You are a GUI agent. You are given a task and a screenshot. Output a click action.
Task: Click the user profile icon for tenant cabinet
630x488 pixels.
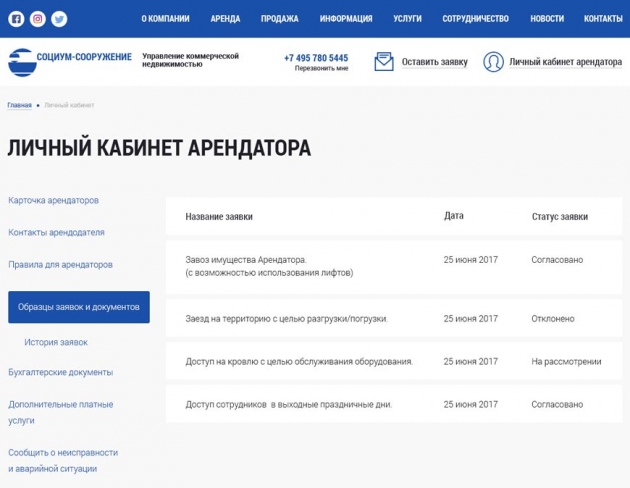click(x=493, y=62)
